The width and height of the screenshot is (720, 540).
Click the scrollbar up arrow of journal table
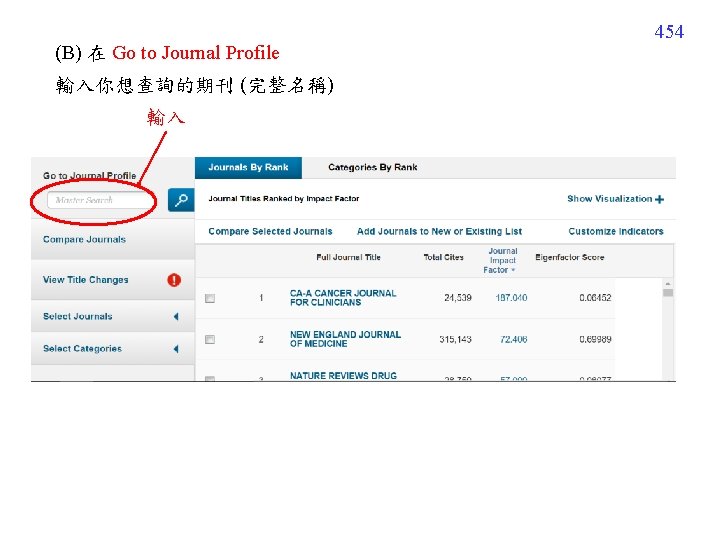(668, 284)
